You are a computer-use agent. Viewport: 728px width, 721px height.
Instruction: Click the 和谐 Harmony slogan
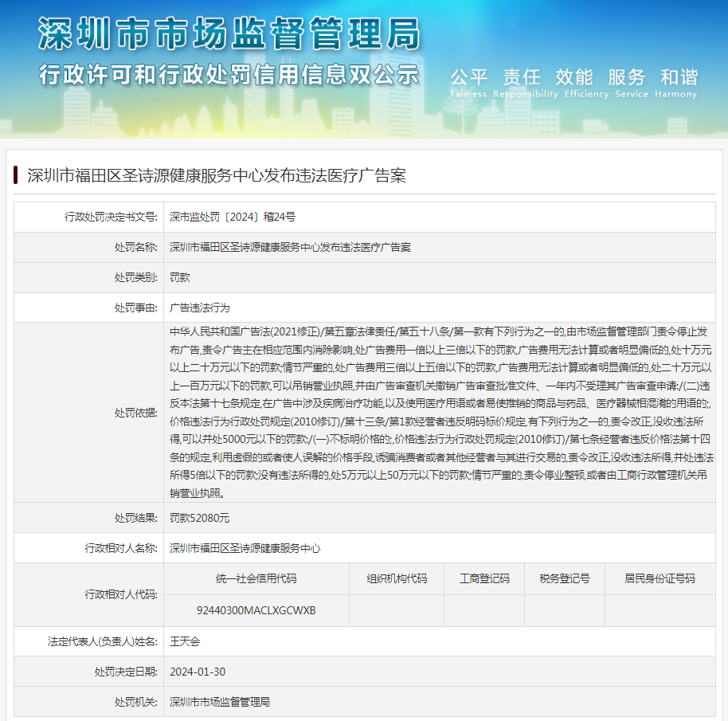point(676,83)
